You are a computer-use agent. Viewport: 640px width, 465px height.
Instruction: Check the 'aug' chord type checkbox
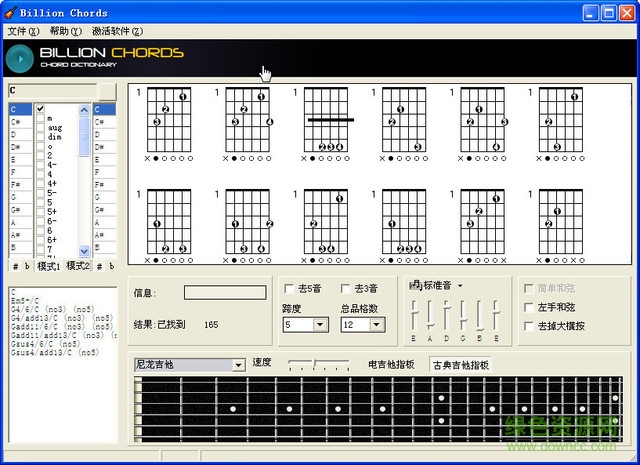point(40,128)
